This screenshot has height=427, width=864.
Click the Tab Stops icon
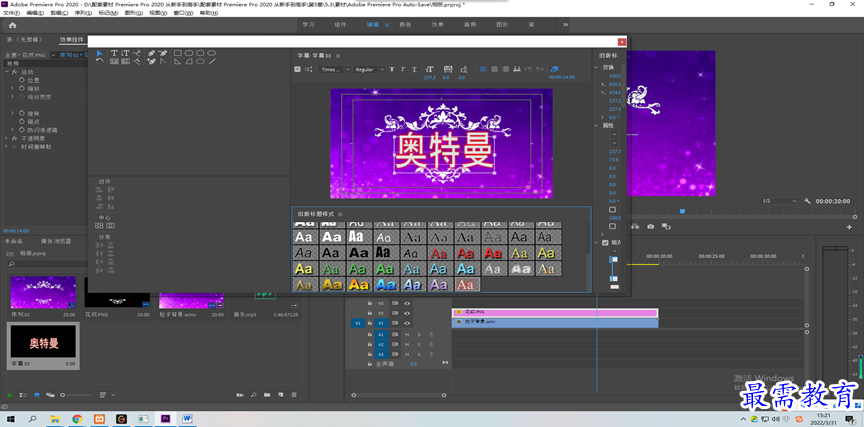tap(517, 69)
